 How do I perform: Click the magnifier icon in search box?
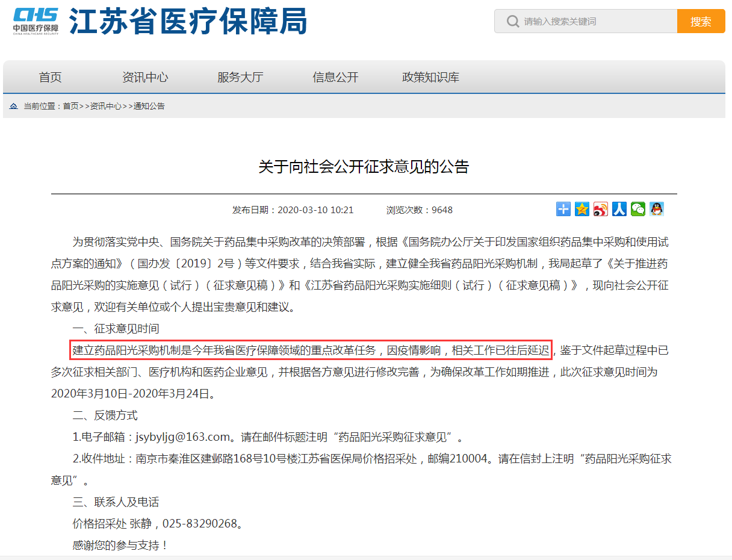click(513, 22)
